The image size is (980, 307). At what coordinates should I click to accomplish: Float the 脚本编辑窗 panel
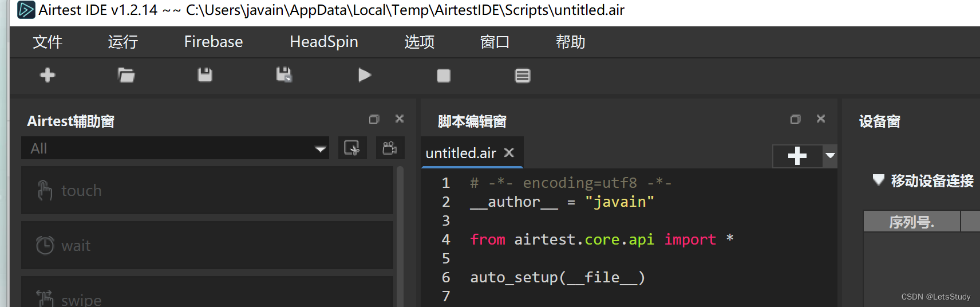coord(795,119)
